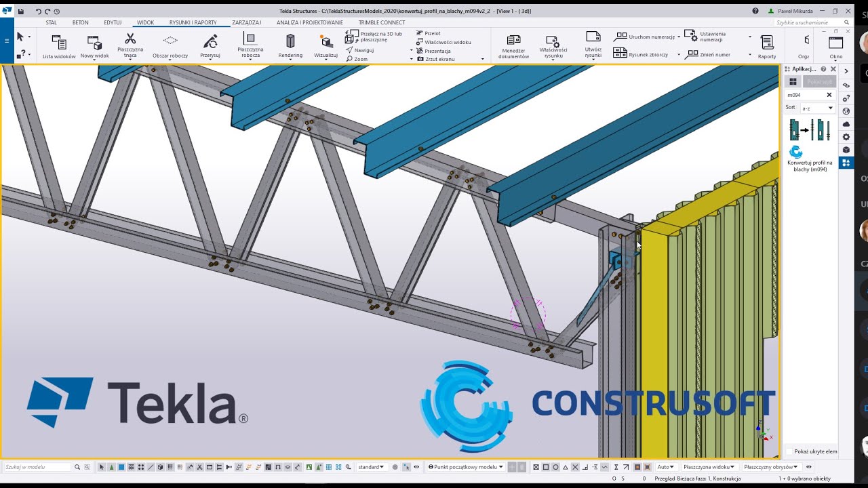Click Zrzut ekranu command

pyautogui.click(x=434, y=59)
